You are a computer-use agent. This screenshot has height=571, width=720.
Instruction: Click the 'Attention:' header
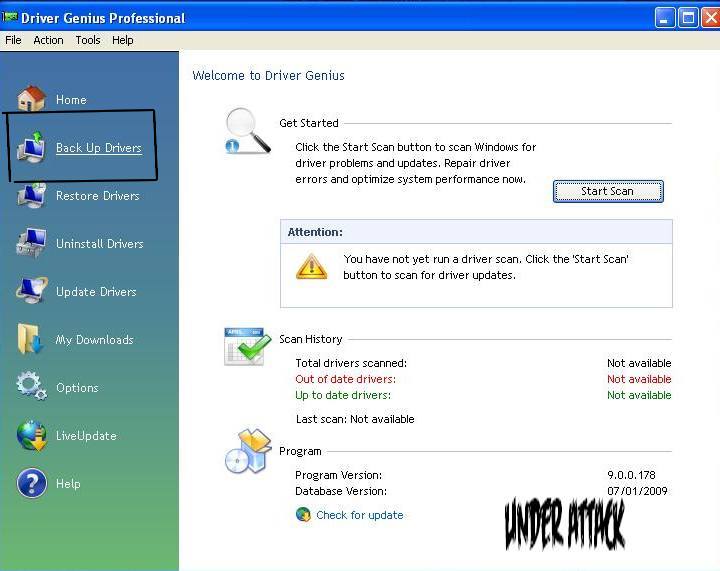[315, 232]
